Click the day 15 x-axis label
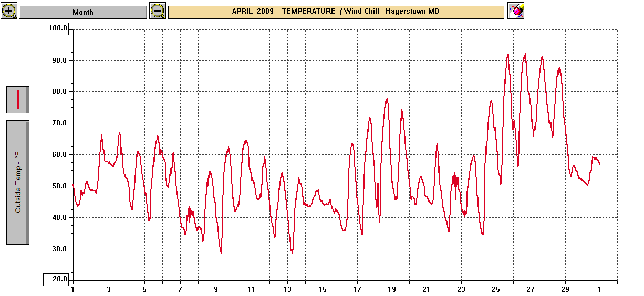Screen dimensions: 644x296 coord(323,290)
